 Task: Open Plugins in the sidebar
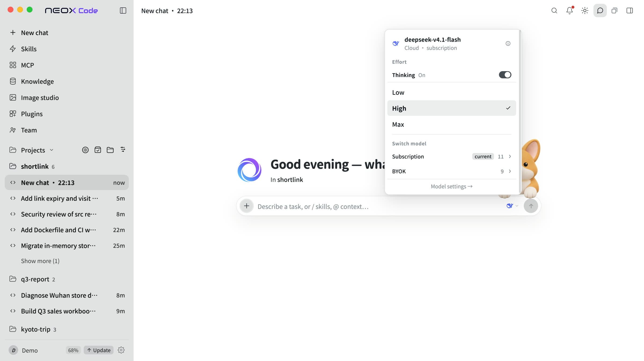click(x=67, y=114)
